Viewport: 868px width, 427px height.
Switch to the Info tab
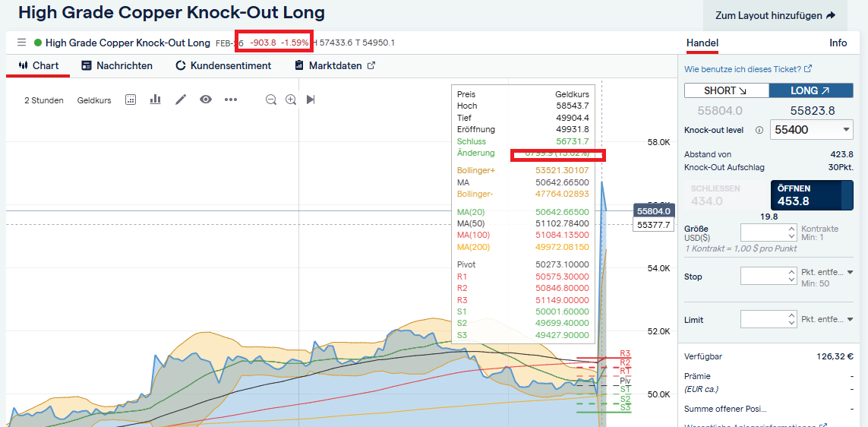838,43
